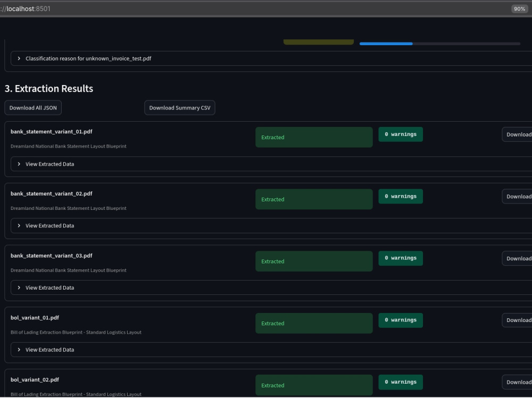Image resolution: width=532 pixels, height=398 pixels.
Task: Click Download All JSON button
Action: pyautogui.click(x=33, y=108)
